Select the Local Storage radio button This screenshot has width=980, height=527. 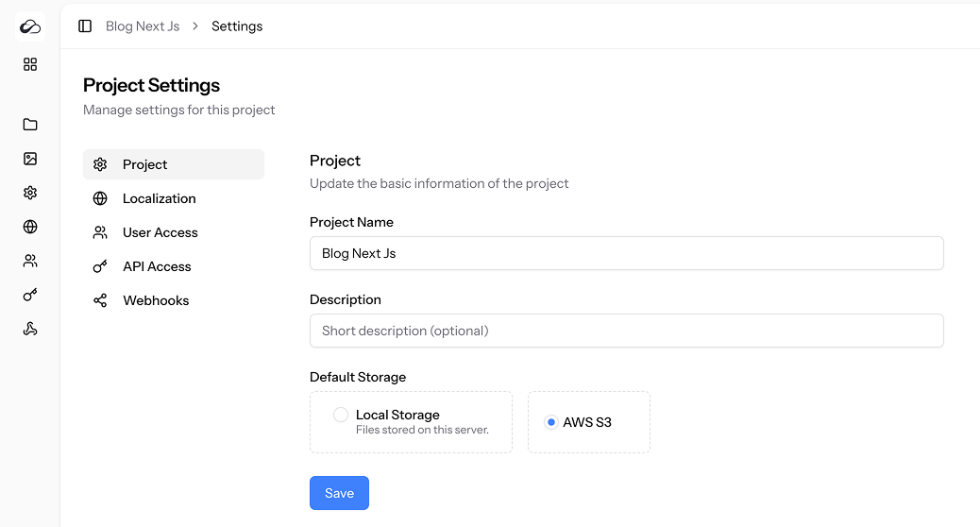(341, 415)
